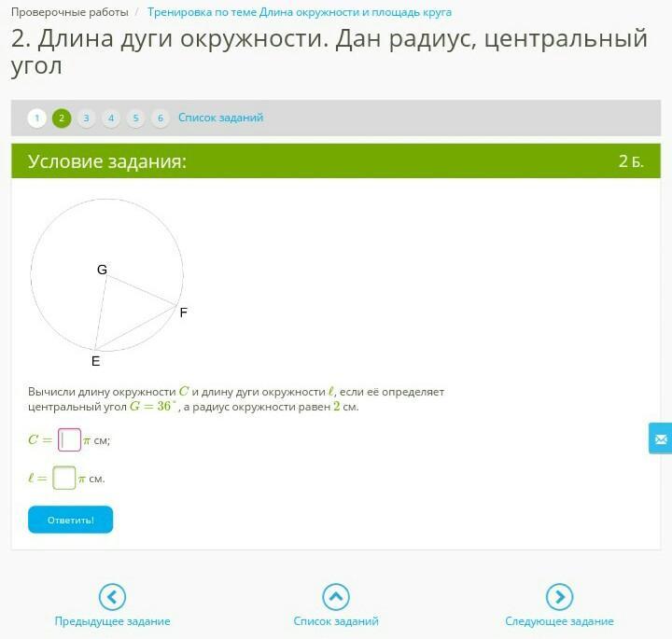This screenshot has width=672, height=639.
Task: Go to task number 4
Action: click(x=111, y=118)
